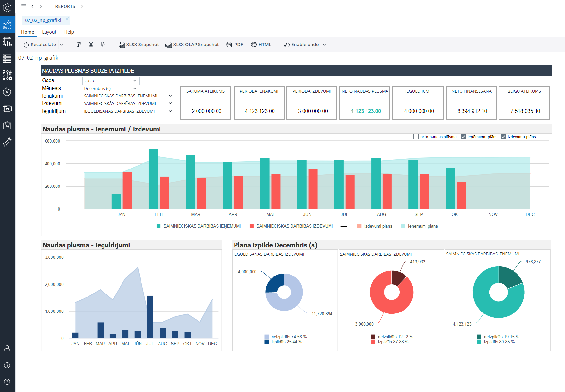
Task: Click the hamburger menu icon
Action: (x=24, y=6)
